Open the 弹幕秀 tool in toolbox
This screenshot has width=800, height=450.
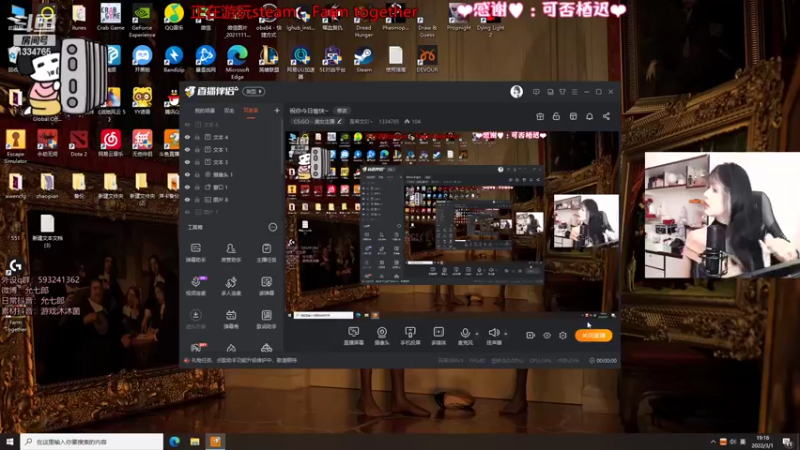tap(231, 319)
